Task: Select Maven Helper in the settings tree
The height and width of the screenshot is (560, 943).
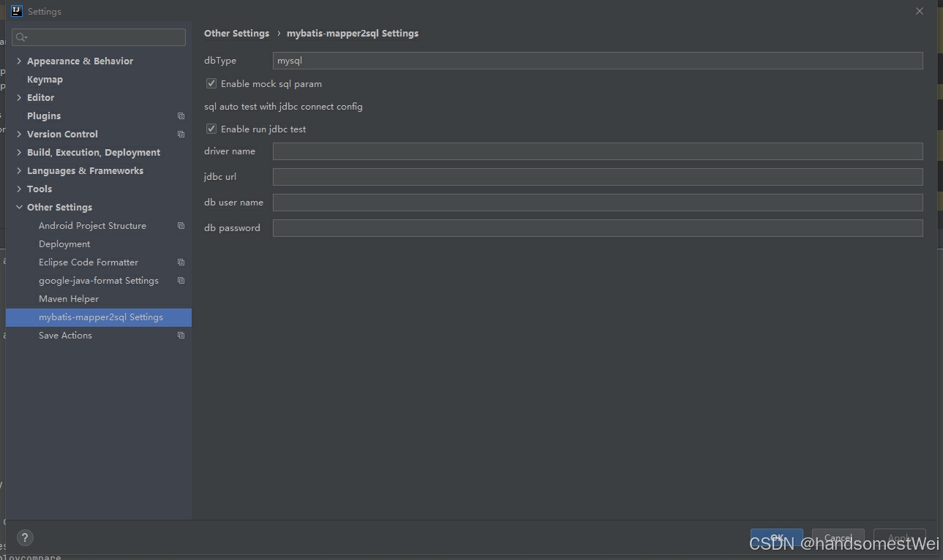Action: coord(69,298)
